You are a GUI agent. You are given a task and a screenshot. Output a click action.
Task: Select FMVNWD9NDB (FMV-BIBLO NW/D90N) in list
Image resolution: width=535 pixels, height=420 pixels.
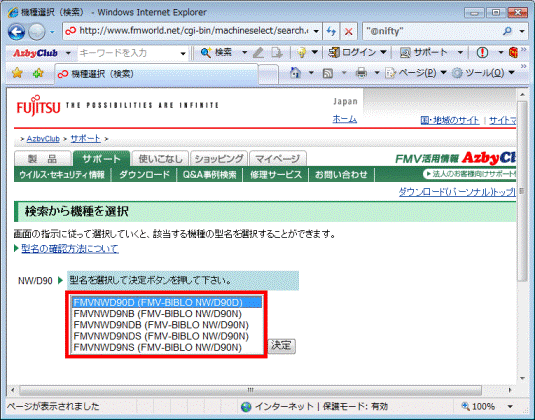tap(167, 325)
